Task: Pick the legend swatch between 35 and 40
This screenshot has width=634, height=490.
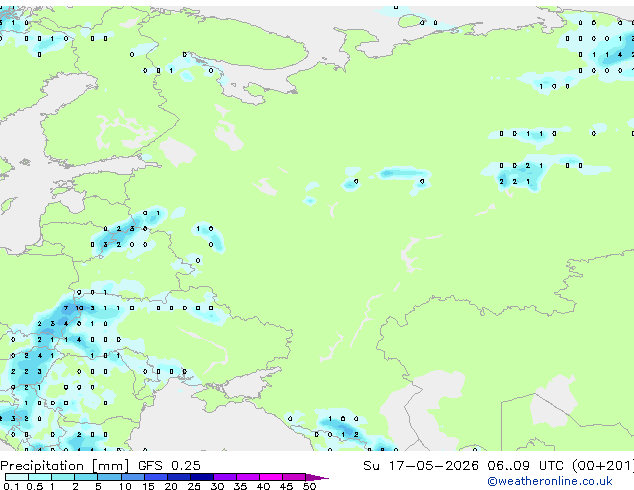Action: coord(248,477)
